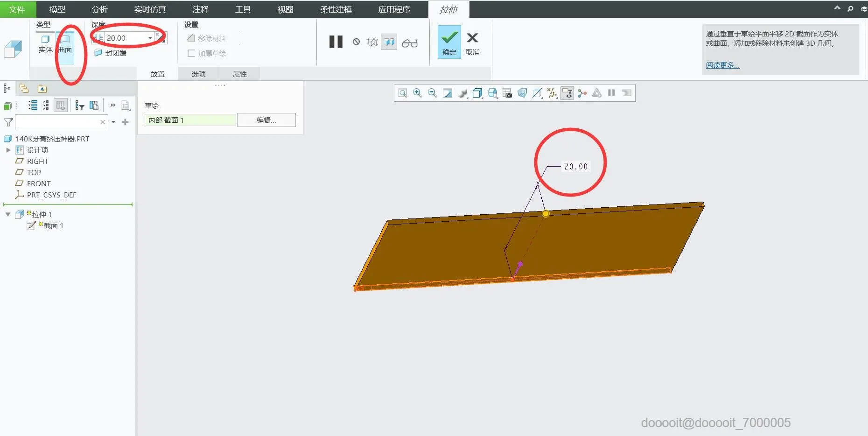Confirm the extrude with the green checkmark

449,42
